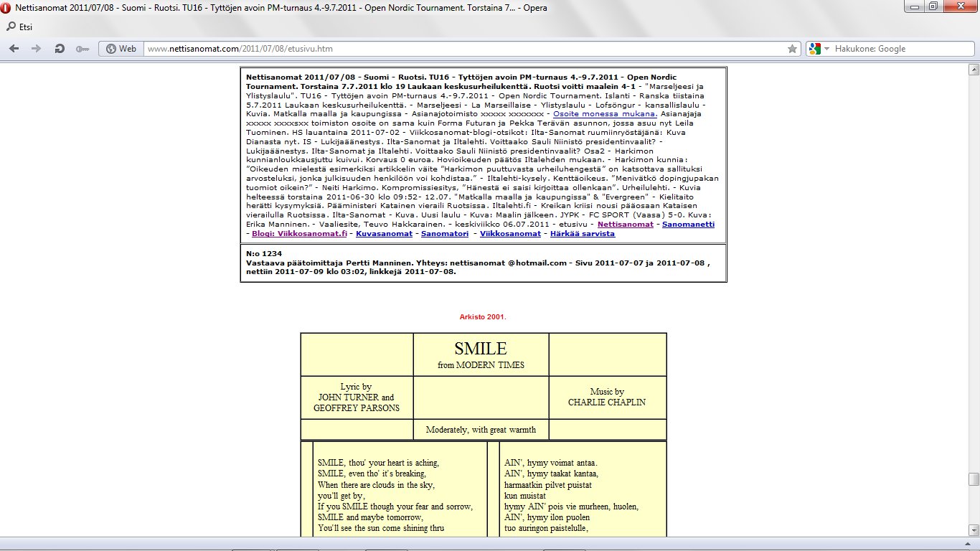Bookmark the page with the star icon

click(x=792, y=49)
